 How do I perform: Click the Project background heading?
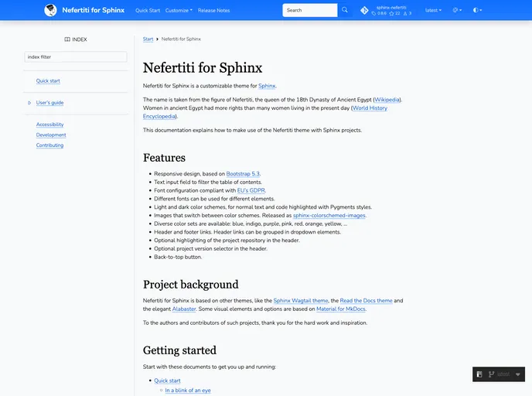coord(191,285)
